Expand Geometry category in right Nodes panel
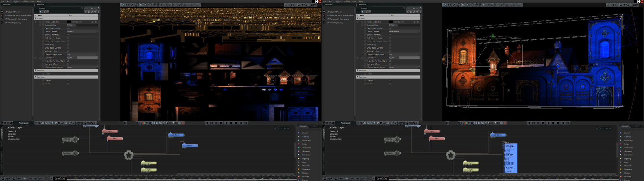Viewport: 644px width, 181px height. pyautogui.click(x=621, y=151)
